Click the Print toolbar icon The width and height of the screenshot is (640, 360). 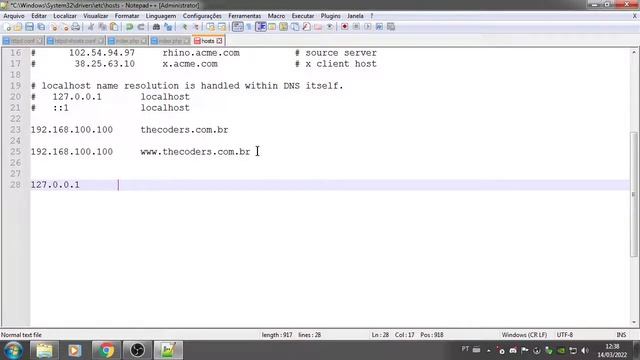point(76,27)
